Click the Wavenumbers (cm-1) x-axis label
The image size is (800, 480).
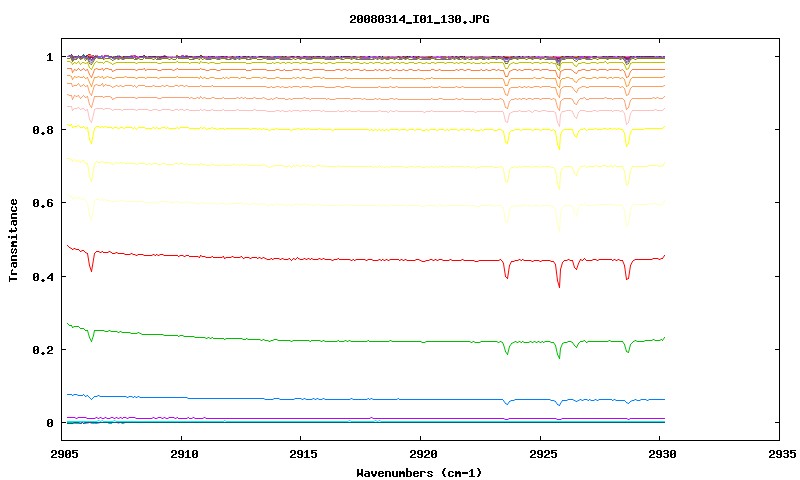click(419, 473)
